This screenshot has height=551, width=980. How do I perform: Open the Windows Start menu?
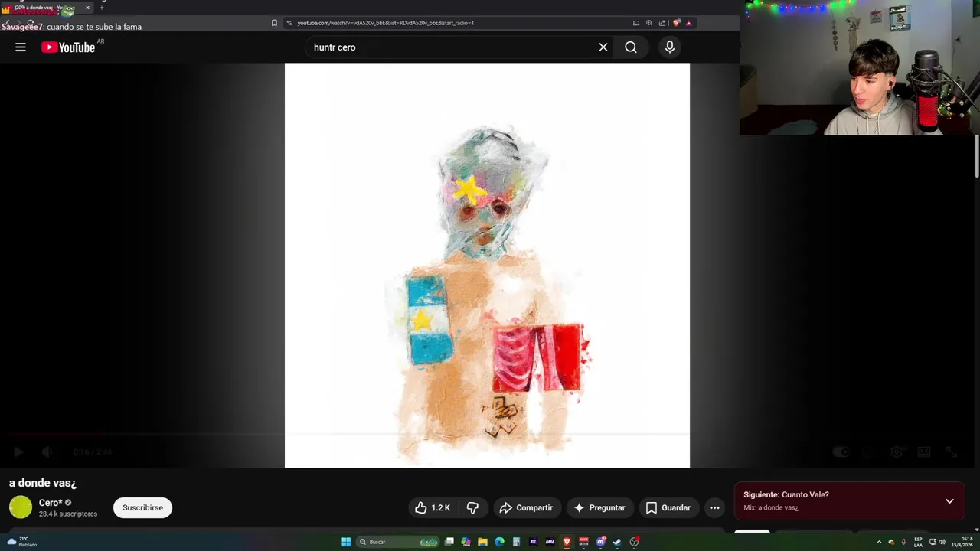point(346,542)
